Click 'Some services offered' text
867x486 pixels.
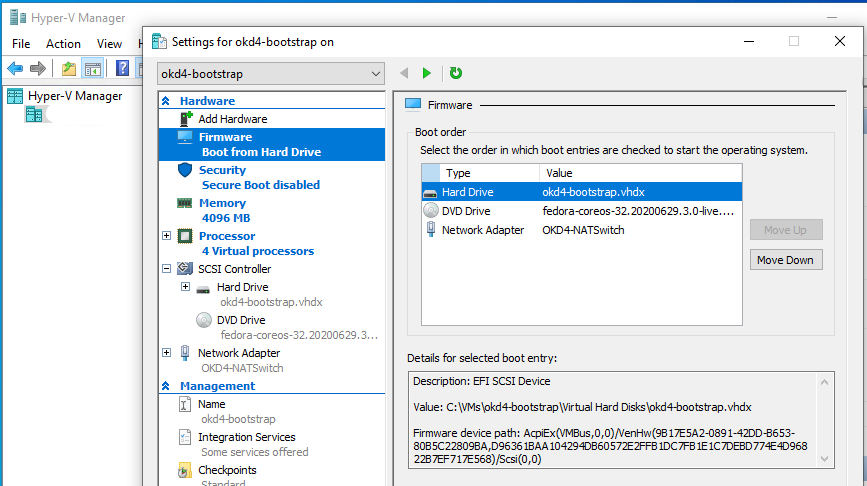(254, 452)
